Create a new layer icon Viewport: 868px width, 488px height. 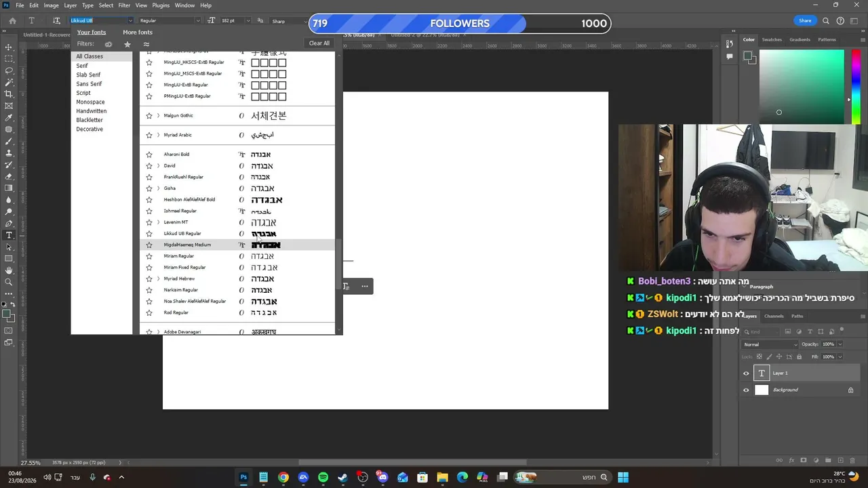click(842, 461)
